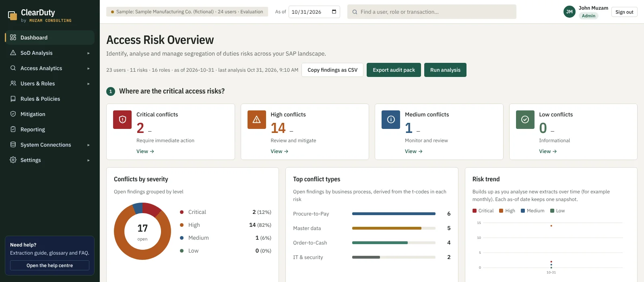
Task: Click Export audit pack button
Action: point(394,70)
